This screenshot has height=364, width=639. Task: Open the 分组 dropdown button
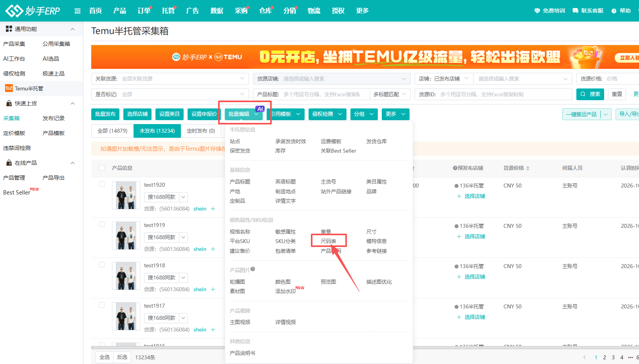364,114
